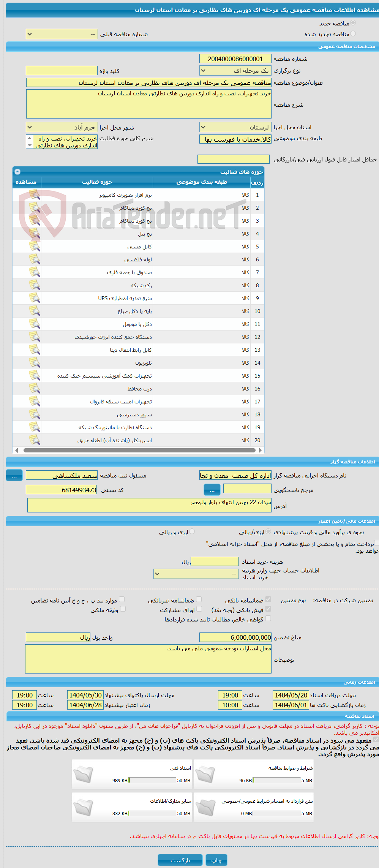Select مناقصه تجدید شده radio button
This screenshot has height=868, width=379.
click(353, 34)
